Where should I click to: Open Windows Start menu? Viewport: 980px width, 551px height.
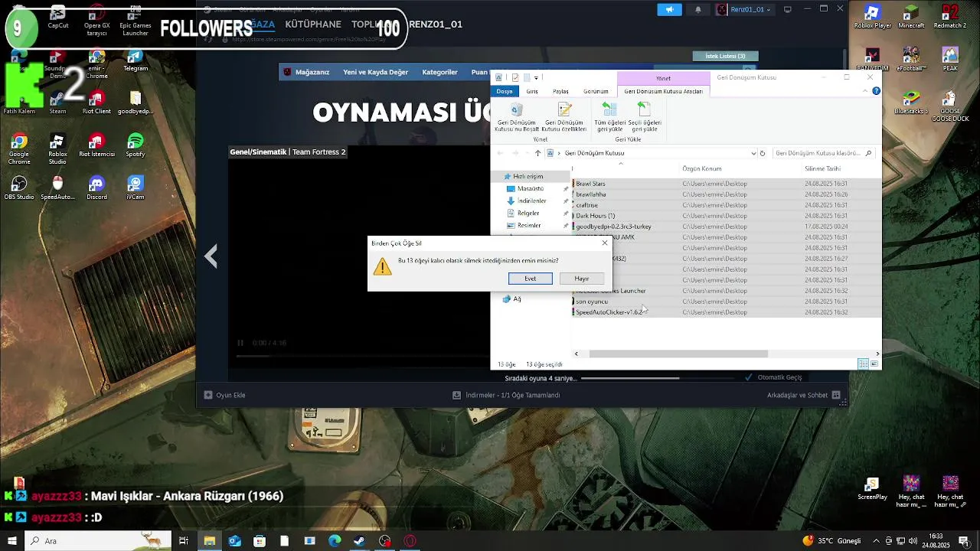point(11,541)
